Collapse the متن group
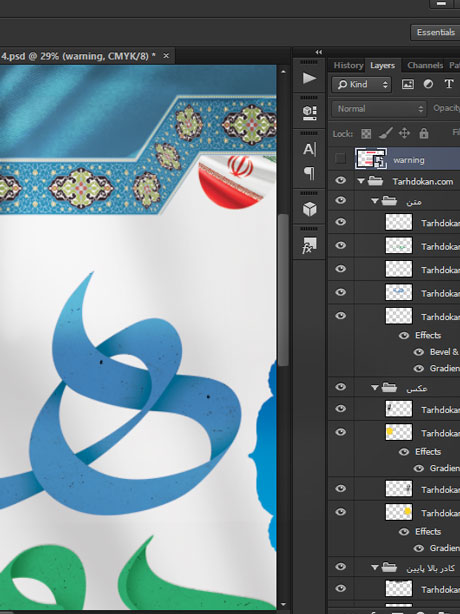 pyautogui.click(x=375, y=201)
